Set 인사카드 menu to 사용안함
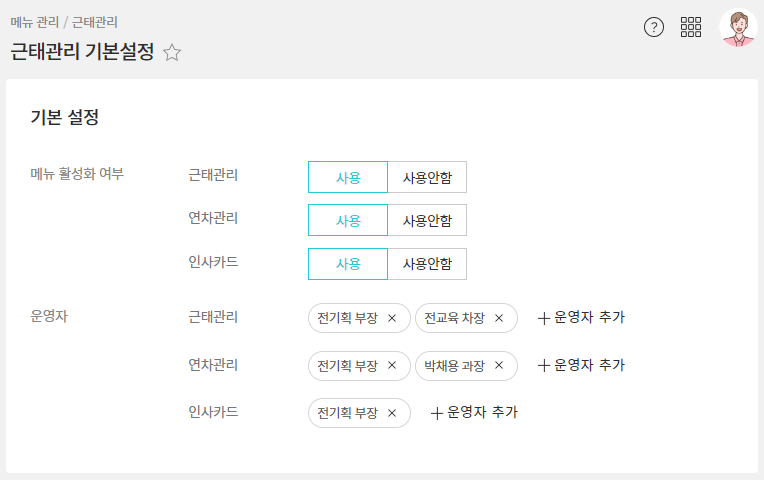The height and width of the screenshot is (480, 764). [x=427, y=265]
